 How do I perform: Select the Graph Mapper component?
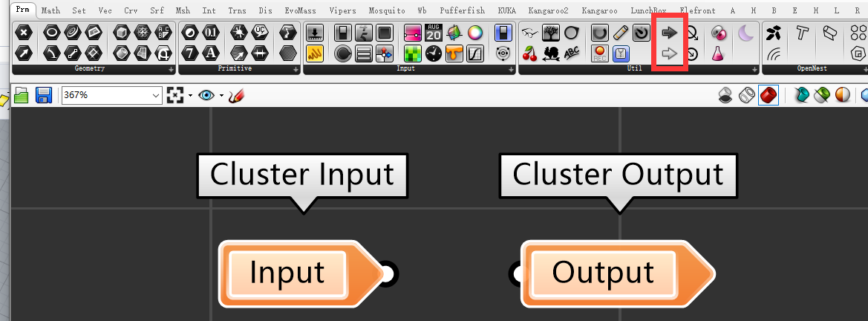click(475, 53)
